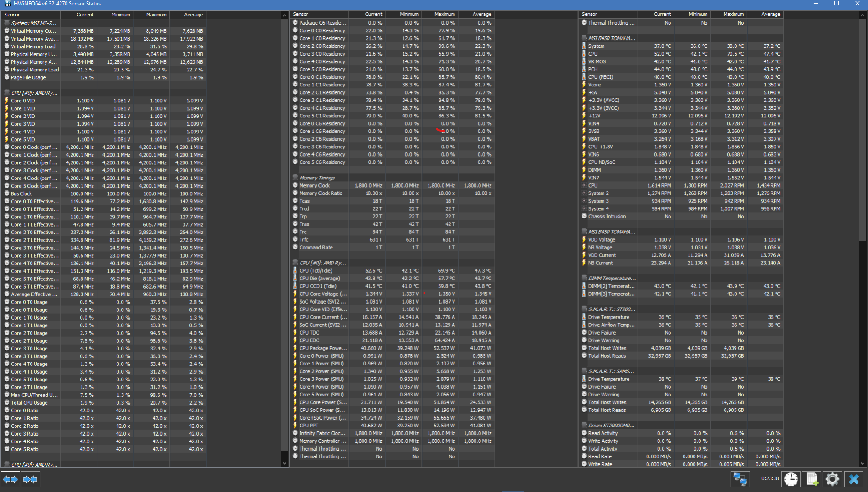The height and width of the screenshot is (492, 868).
Task: Select the S.M.A.R.T.: ST200... section header
Action: point(681,309)
